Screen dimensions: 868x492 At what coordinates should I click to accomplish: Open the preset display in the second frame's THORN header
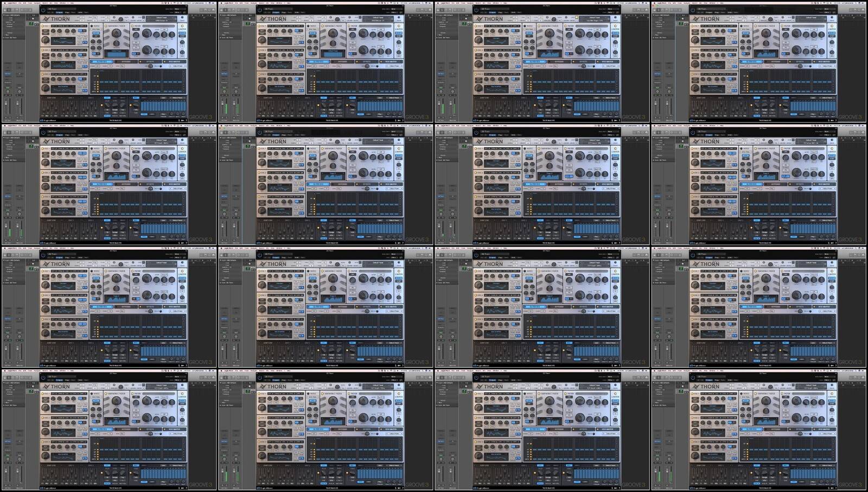(x=378, y=18)
